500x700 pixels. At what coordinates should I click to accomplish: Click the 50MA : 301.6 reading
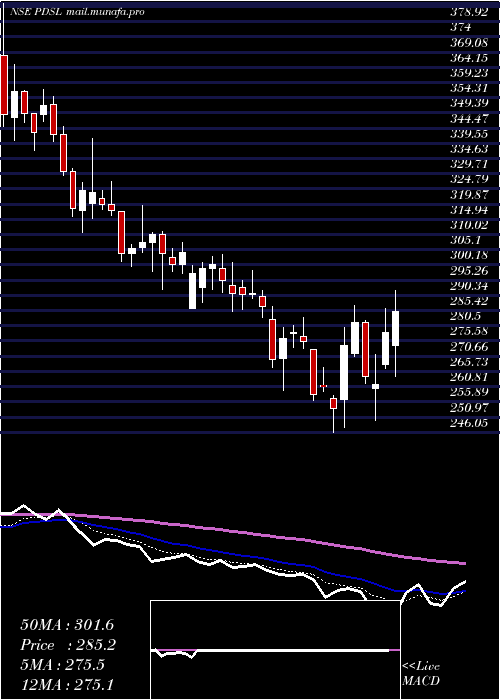tap(67, 625)
